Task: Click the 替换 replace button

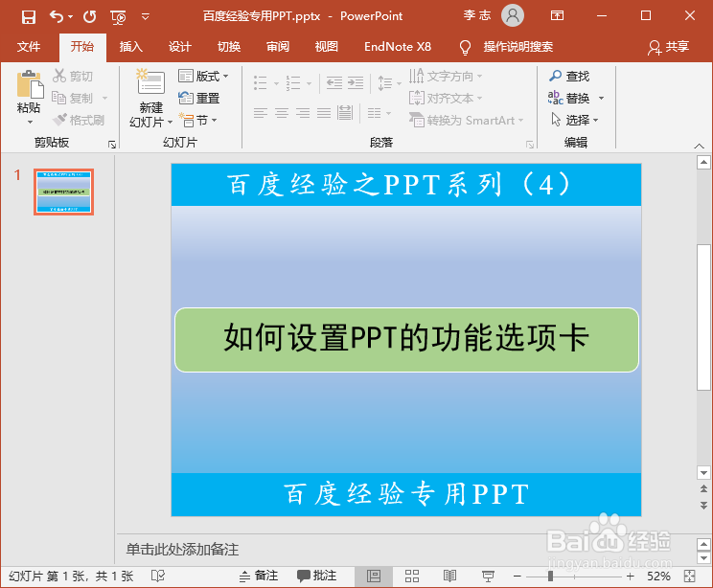Action: pos(569,98)
